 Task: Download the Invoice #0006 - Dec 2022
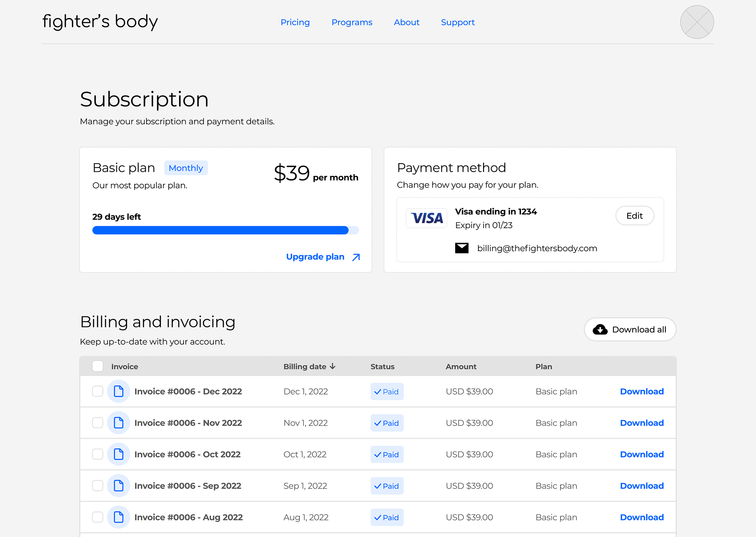coord(641,391)
